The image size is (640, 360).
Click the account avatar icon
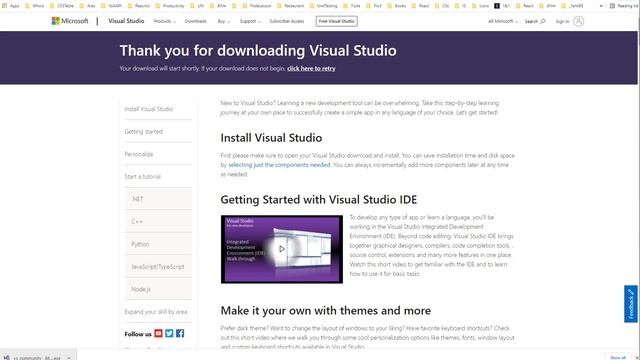[578, 21]
